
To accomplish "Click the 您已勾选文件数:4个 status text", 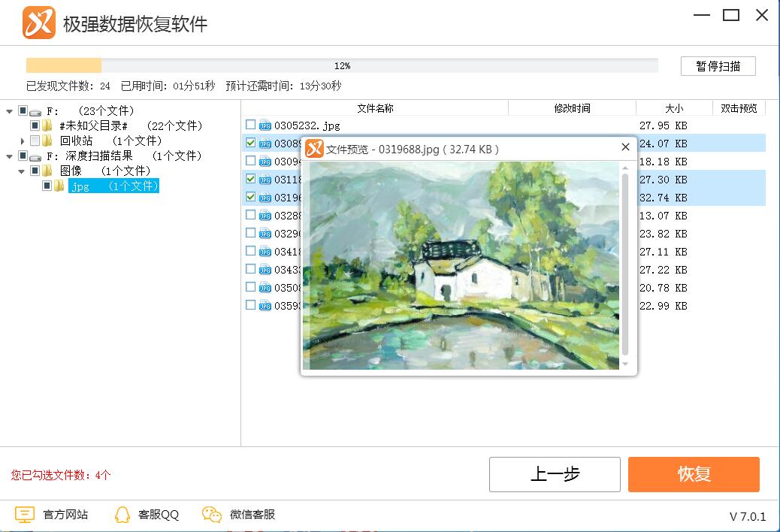I will tap(61, 476).
